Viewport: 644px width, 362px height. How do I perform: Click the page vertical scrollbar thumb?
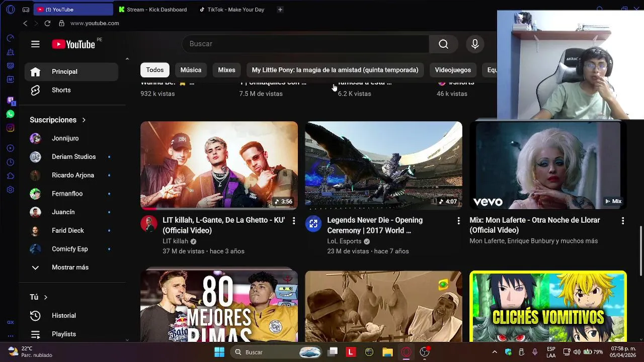click(x=640, y=251)
